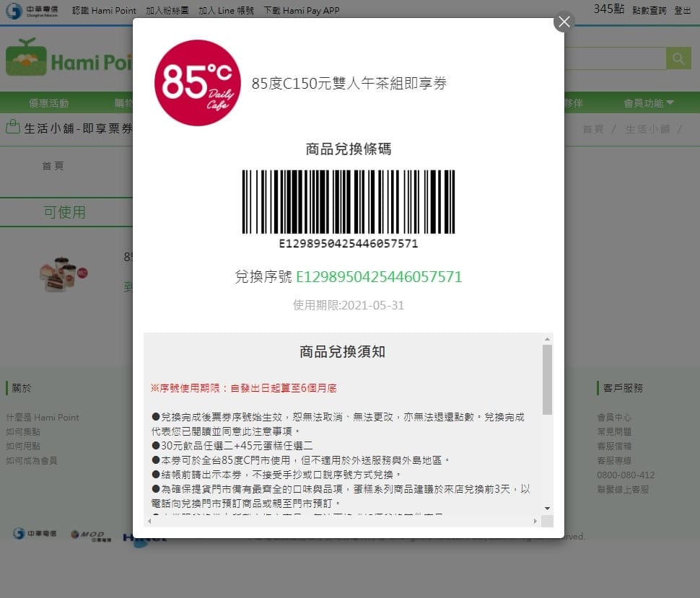Open the 優惠活動 menu item
The image size is (700, 598).
coord(49,103)
